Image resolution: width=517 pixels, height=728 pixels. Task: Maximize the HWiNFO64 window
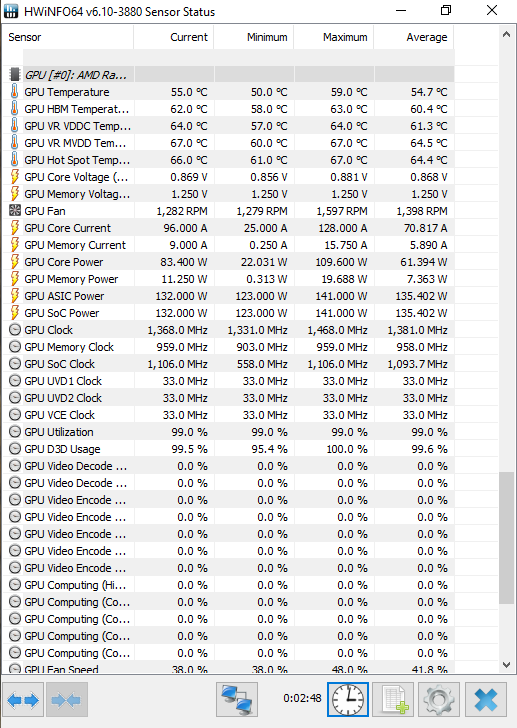[446, 10]
